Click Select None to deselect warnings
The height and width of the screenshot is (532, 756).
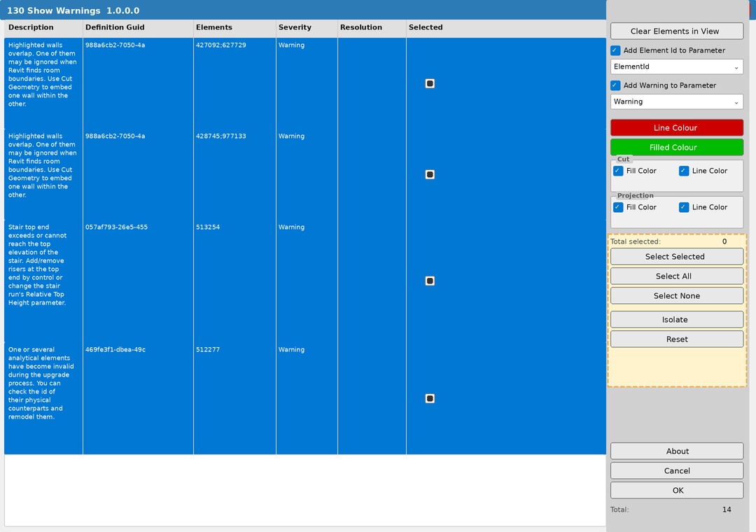coord(676,295)
